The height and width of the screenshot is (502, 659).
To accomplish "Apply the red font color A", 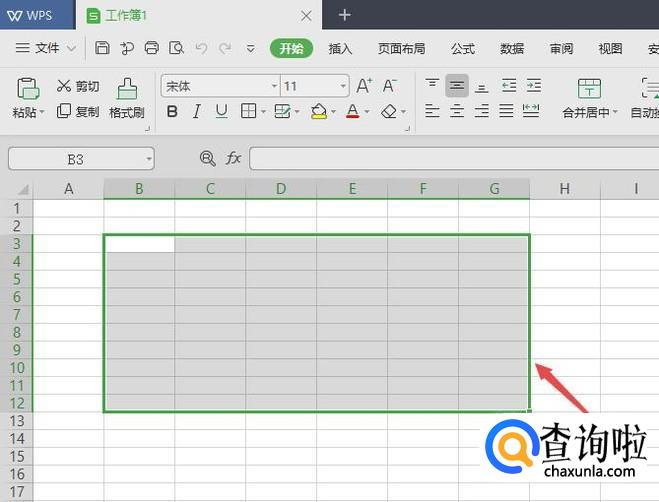I will coord(353,111).
